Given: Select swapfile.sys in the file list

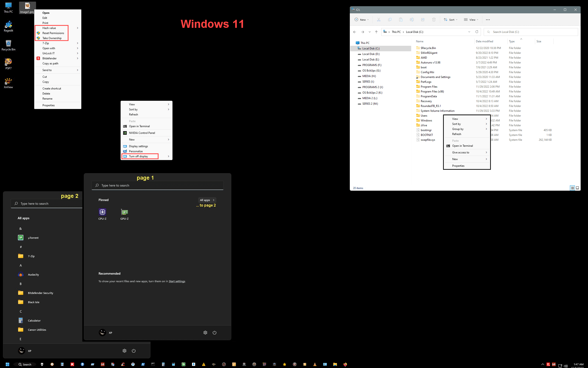Looking at the screenshot, I should click(x=428, y=140).
